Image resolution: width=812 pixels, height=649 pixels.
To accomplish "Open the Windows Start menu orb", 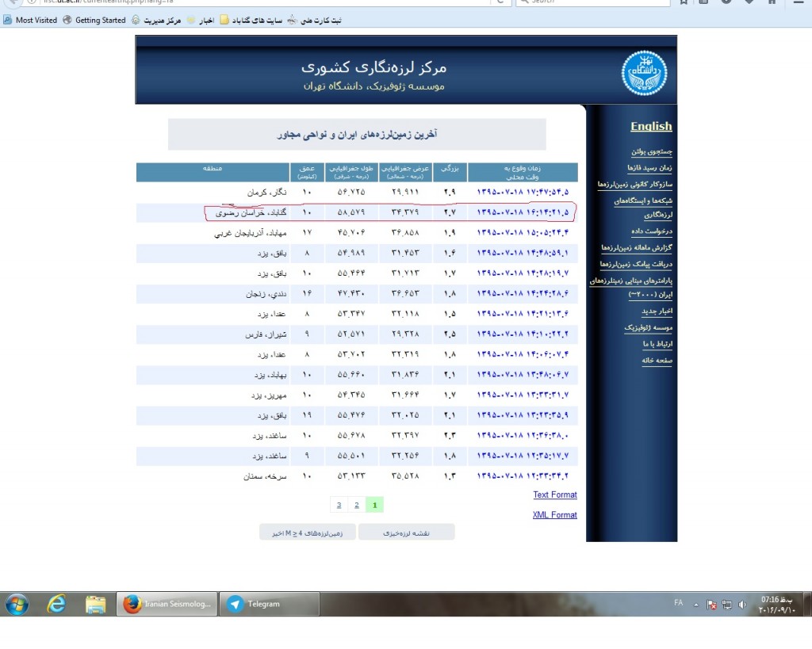I will pos(17,604).
